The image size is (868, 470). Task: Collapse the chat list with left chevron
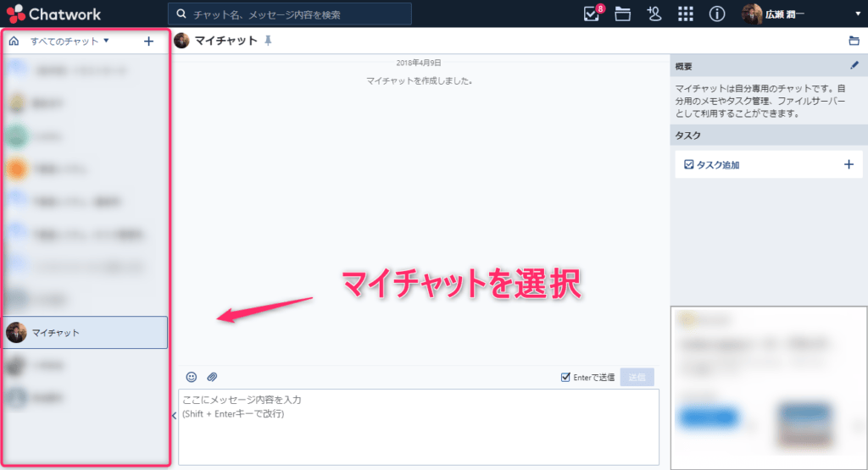click(x=174, y=416)
